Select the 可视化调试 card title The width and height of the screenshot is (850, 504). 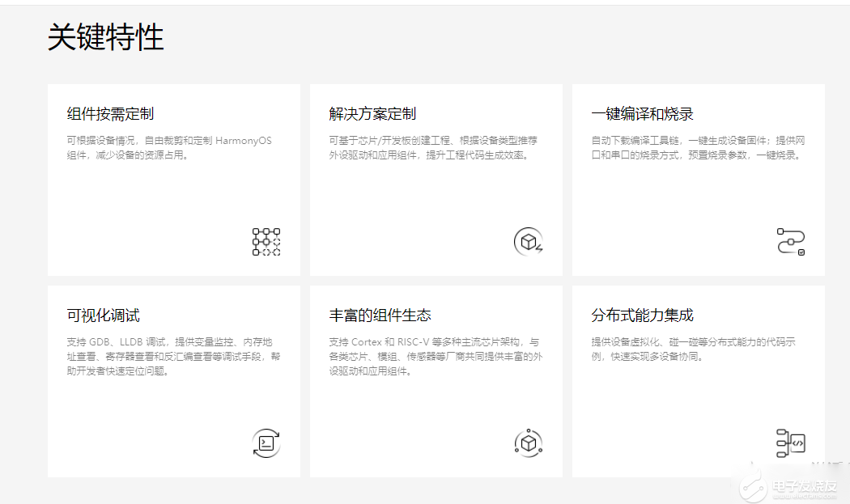[x=103, y=316]
